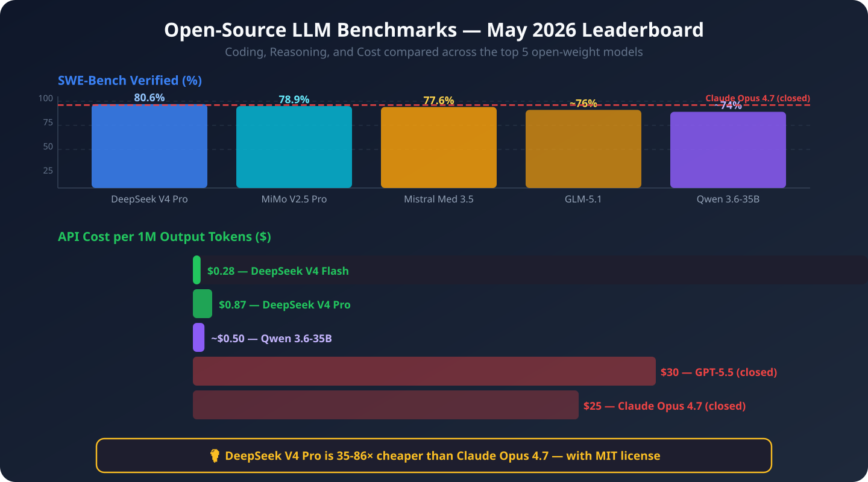The height and width of the screenshot is (482, 868).
Task: Select the "SWE-Bench Verified (%)" section heading
Action: click(130, 80)
